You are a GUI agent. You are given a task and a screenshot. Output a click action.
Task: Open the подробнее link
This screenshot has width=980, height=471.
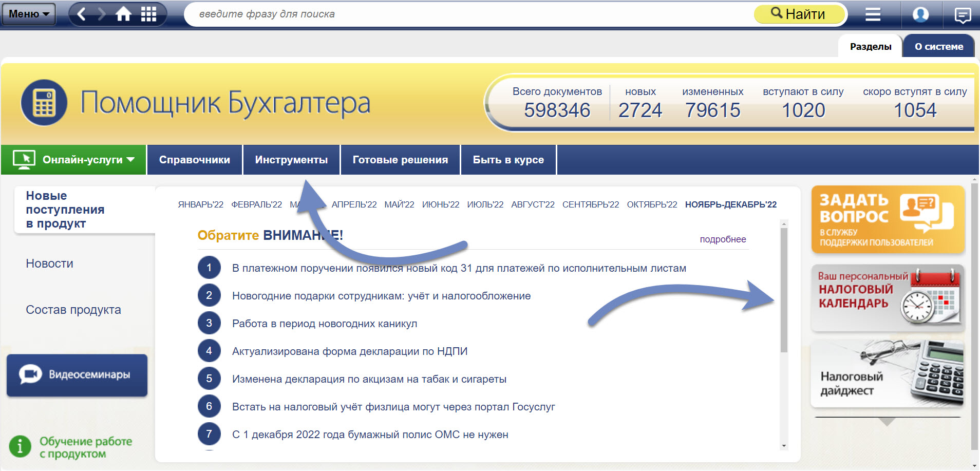pos(723,239)
